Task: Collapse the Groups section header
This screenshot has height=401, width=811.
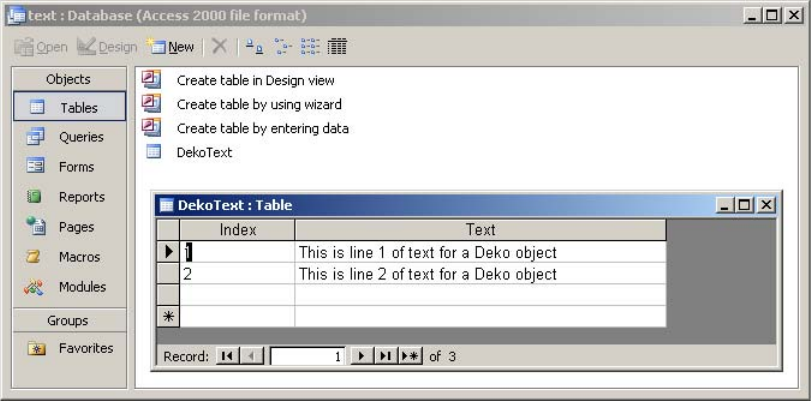Action: 68,321
